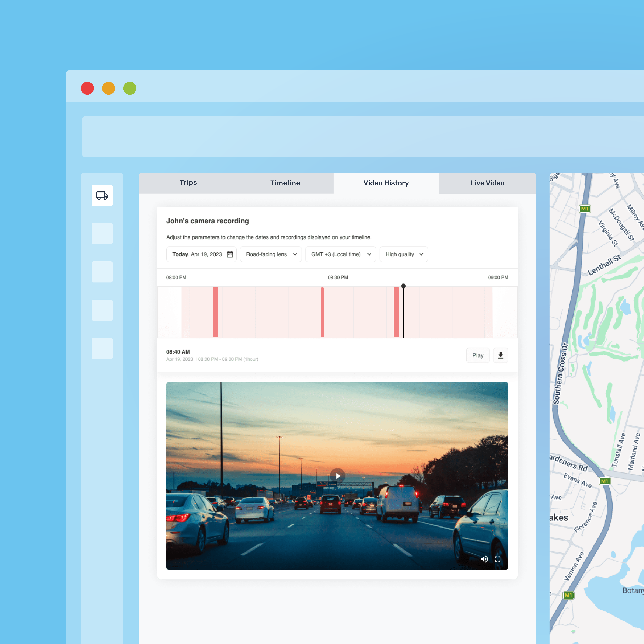
Task: Select the first red event marker on timeline
Action: [215, 312]
